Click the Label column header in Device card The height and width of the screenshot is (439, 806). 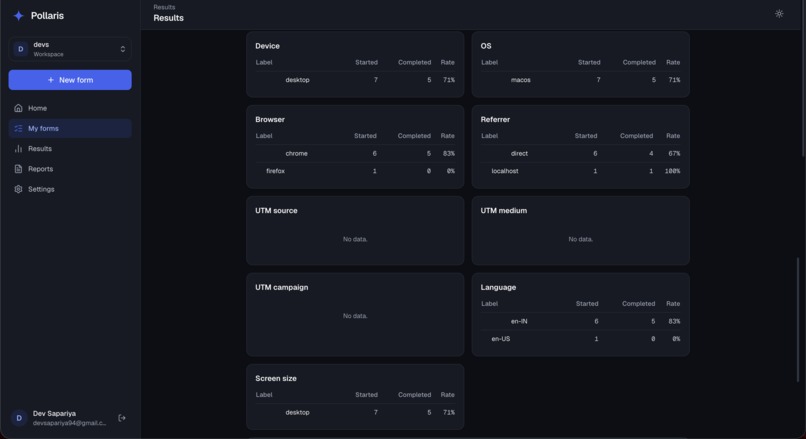coord(264,62)
